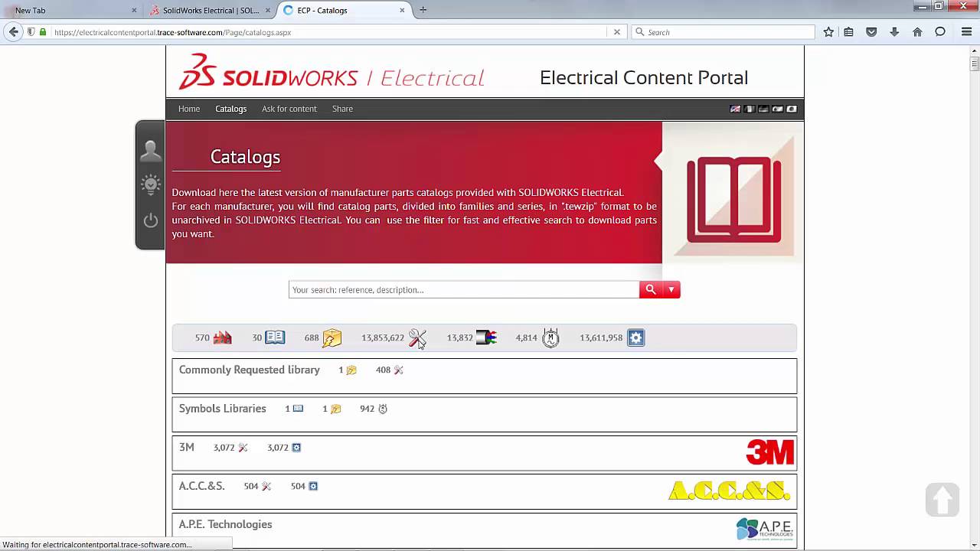Click the browser back button
This screenshot has height=551, width=980.
(13, 32)
